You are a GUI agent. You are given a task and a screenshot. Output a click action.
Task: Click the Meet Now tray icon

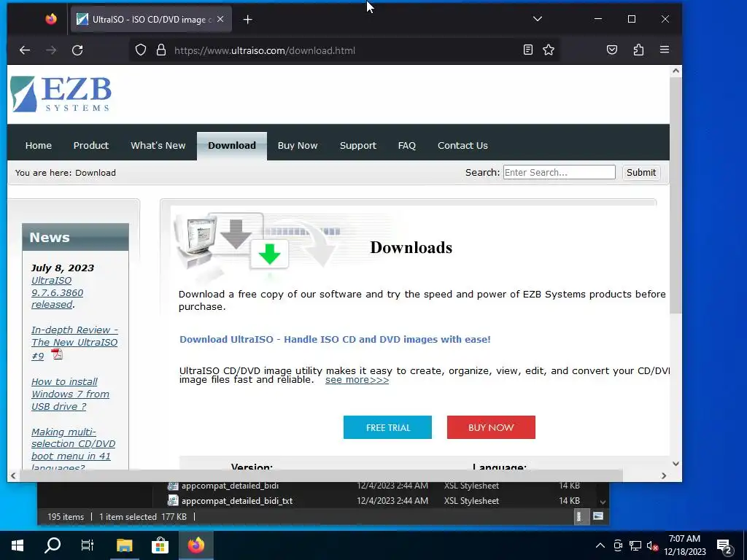[618, 545]
